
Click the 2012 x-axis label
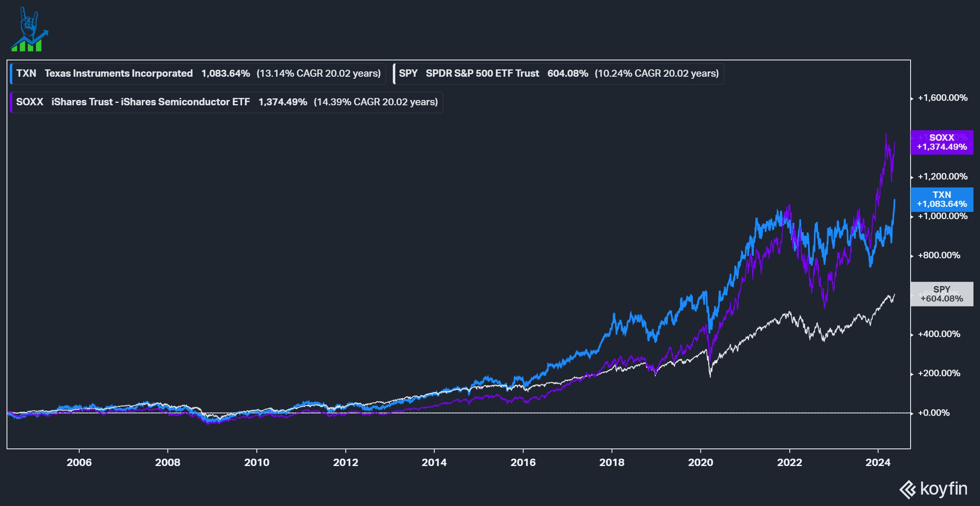coord(345,462)
